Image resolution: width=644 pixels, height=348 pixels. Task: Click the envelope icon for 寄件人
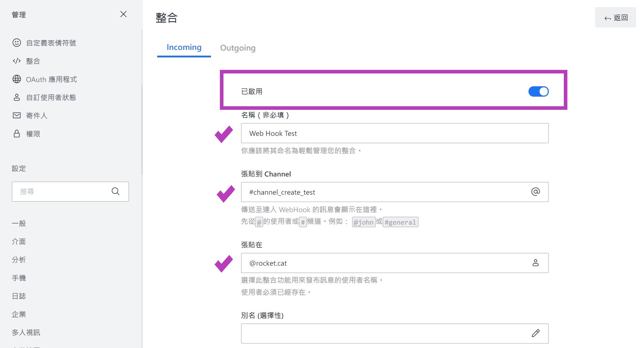pyautogui.click(x=17, y=116)
